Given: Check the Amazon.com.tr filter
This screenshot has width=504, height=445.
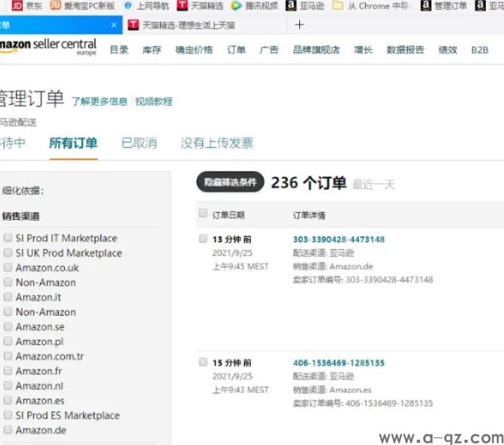Looking at the screenshot, I should 8,356.
